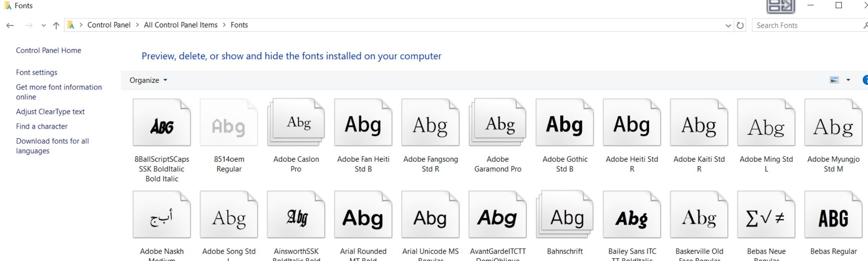Open the recent locations dropdown arrow
The width and height of the screenshot is (868, 261).
tap(43, 25)
